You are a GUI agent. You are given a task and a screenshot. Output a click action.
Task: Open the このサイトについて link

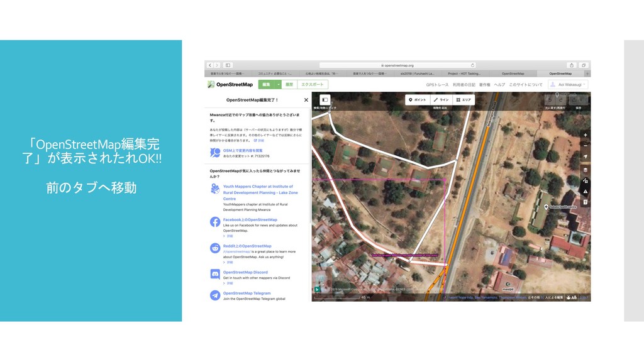(x=526, y=85)
